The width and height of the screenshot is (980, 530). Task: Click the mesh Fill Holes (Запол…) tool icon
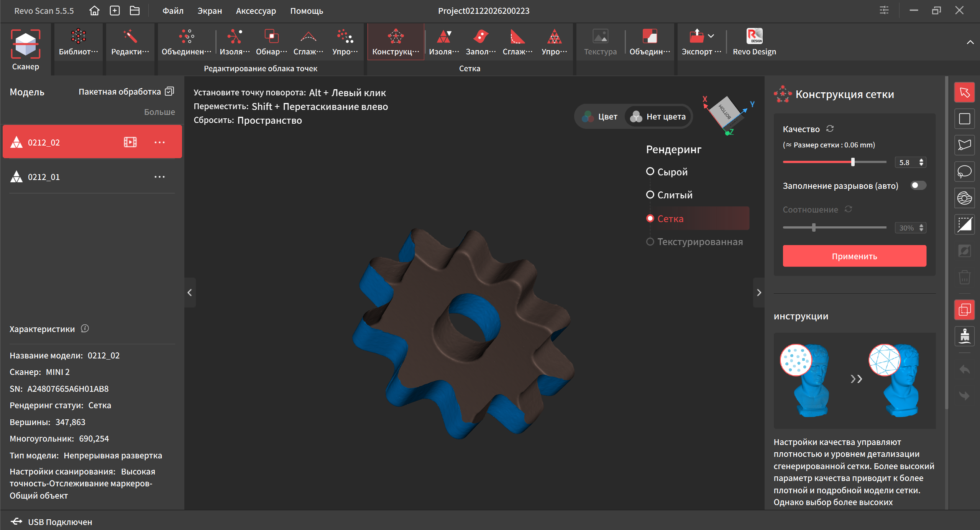tap(480, 37)
